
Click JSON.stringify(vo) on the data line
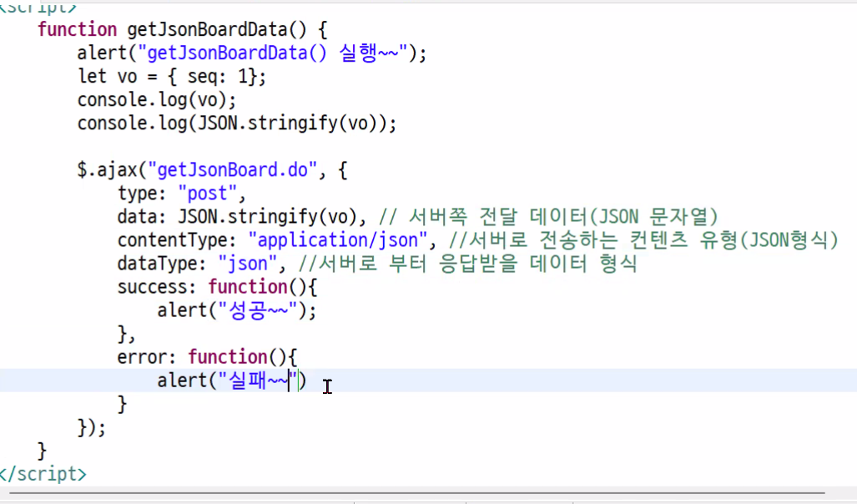267,217
